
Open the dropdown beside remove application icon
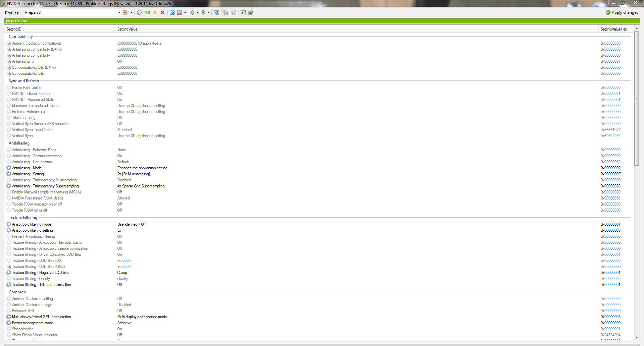tap(185, 13)
